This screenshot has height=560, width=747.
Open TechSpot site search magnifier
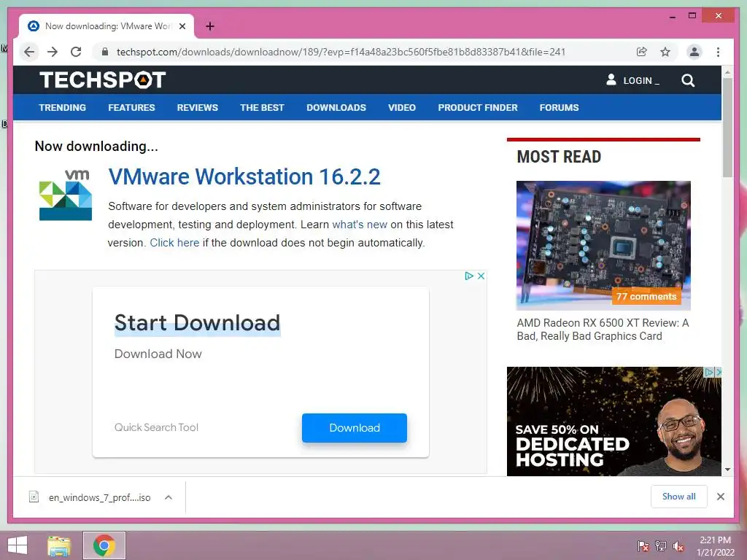[687, 80]
